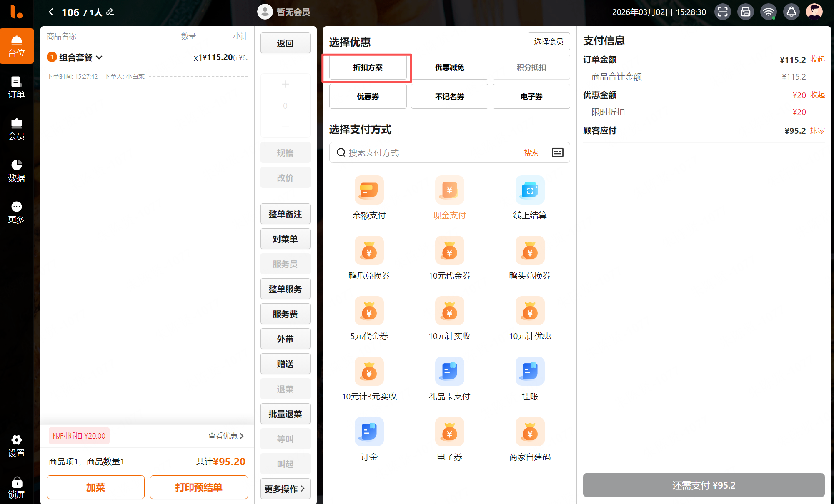Pick the 礼品卡支付 gift card icon
Screen dimensions: 834x504
(449, 371)
